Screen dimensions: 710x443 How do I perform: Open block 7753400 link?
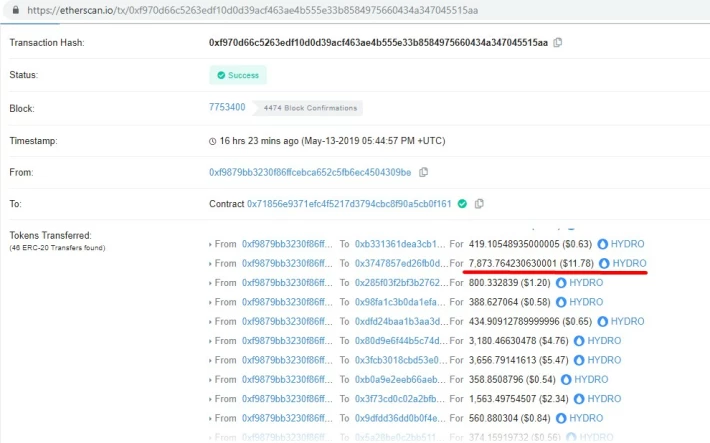[x=227, y=107]
